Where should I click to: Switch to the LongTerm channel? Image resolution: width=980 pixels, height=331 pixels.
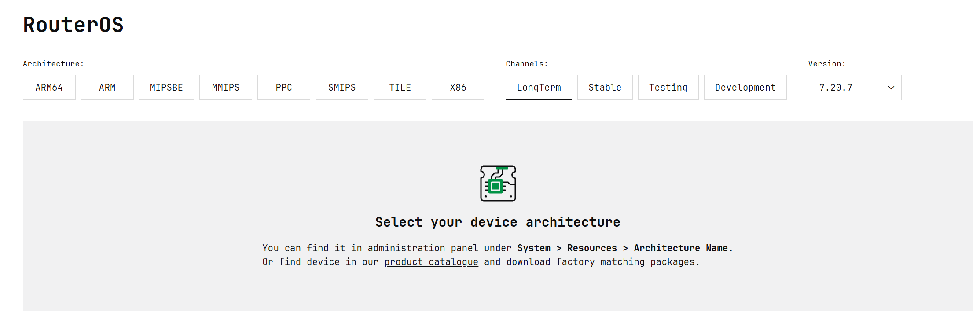pos(539,88)
